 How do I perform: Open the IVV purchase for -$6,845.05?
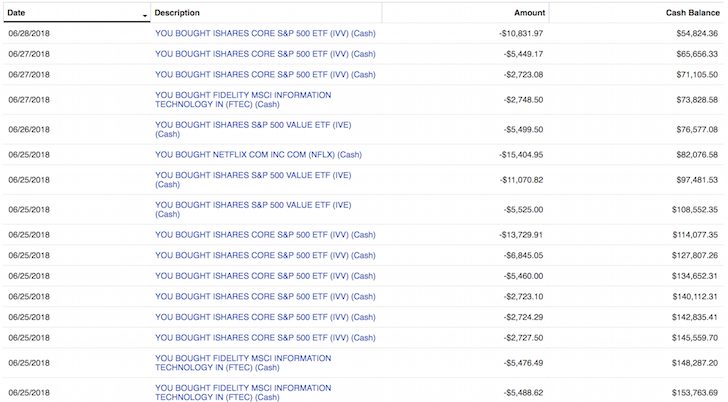(265, 255)
